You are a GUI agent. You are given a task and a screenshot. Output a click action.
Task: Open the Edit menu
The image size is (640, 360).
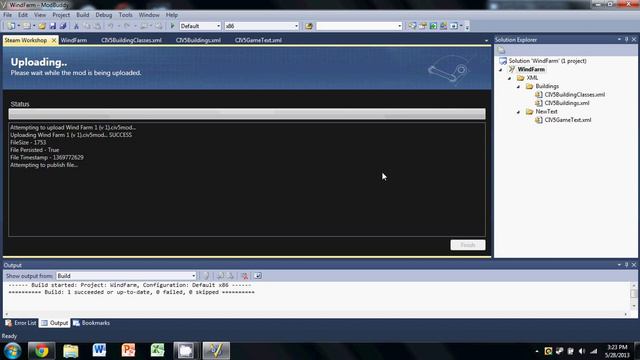coord(23,15)
